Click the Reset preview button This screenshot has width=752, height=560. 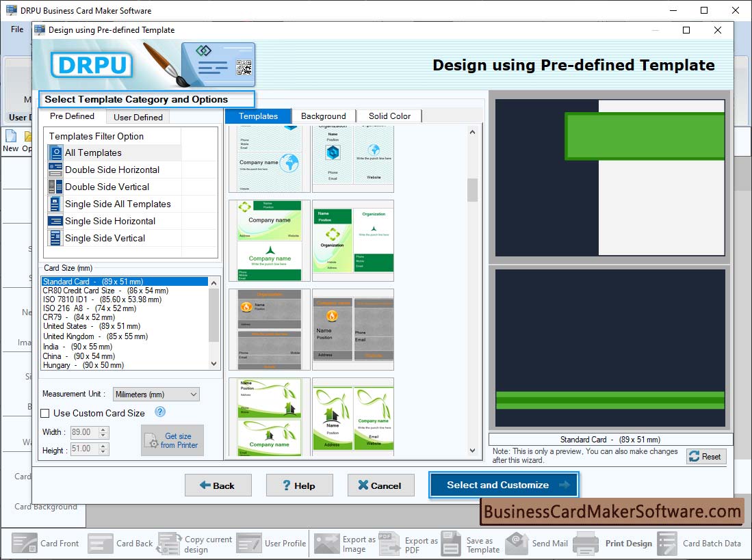[x=706, y=457]
